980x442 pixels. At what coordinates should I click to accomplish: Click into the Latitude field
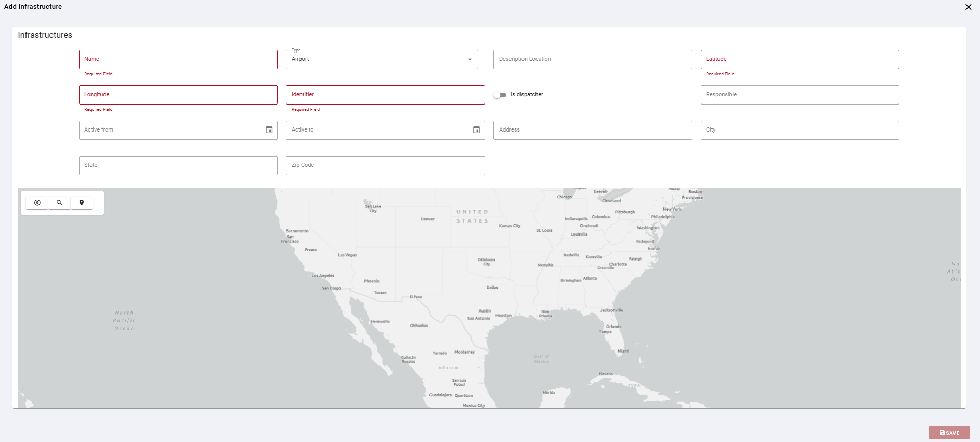coord(800,59)
